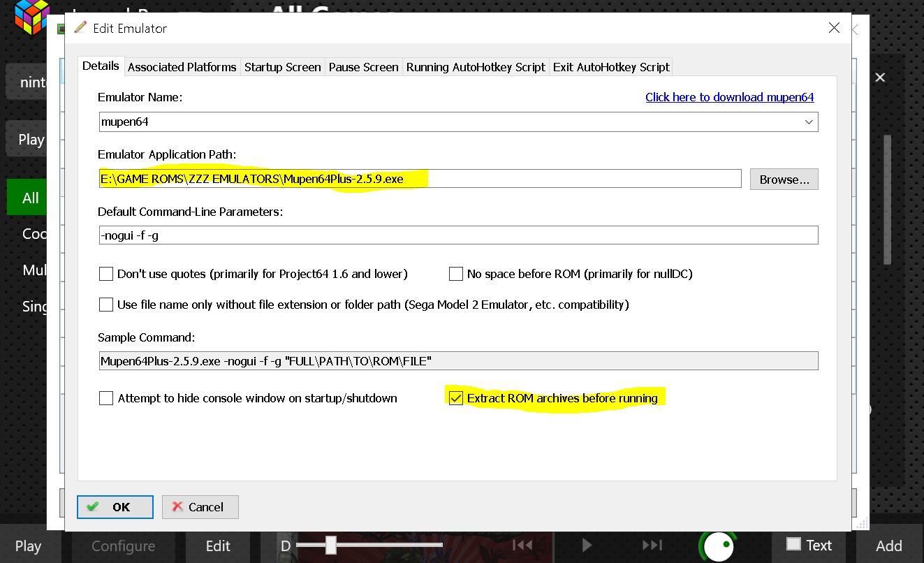924x563 pixels.
Task: Confirm with the OK button
Action: [x=115, y=507]
